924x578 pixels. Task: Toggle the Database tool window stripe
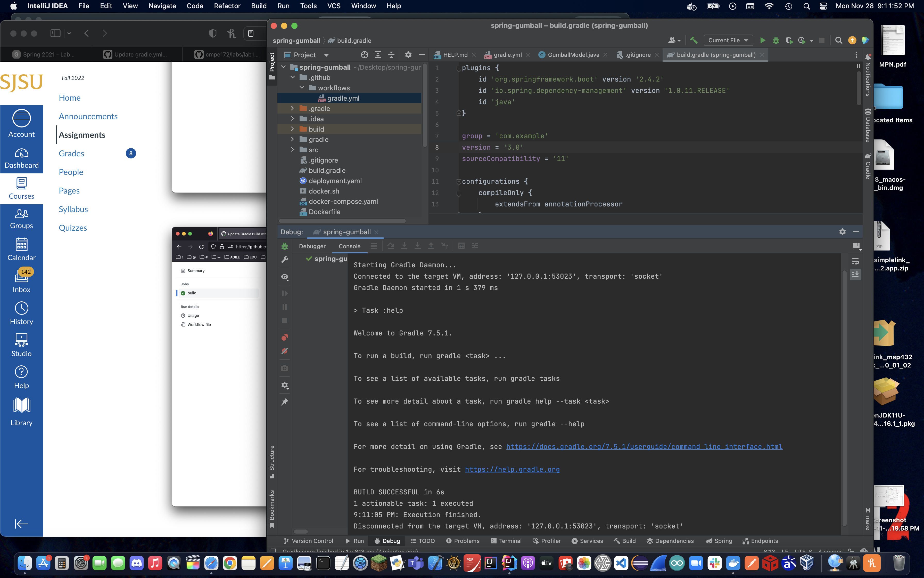coord(868,125)
